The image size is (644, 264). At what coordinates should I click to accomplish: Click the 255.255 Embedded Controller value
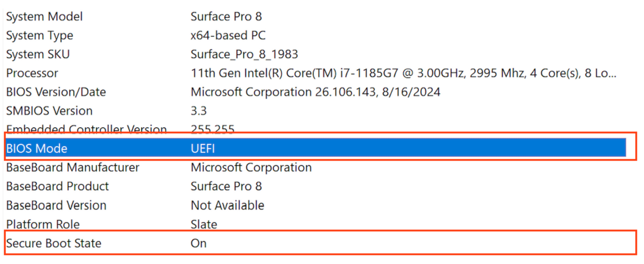(x=212, y=129)
